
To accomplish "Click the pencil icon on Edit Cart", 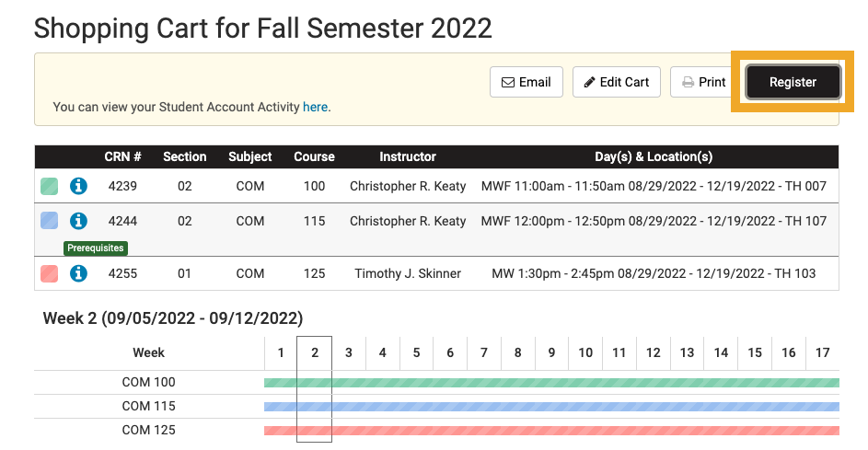I will tap(589, 82).
